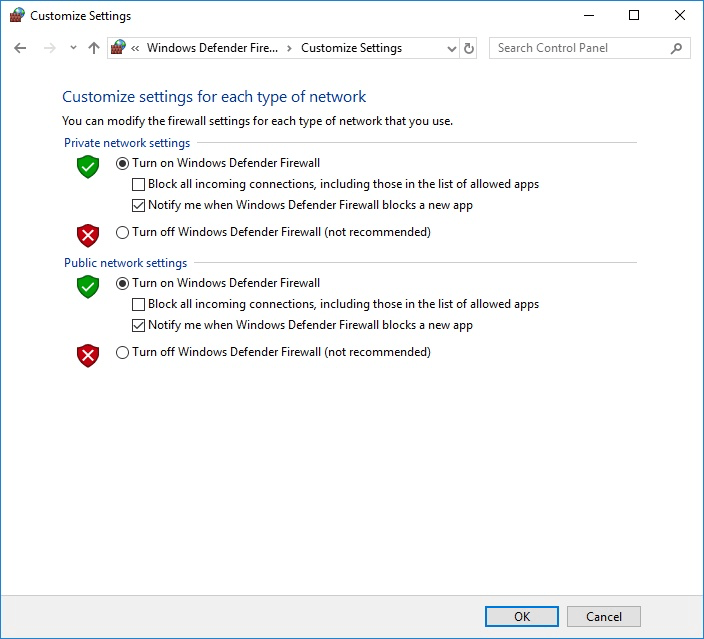This screenshot has height=639, width=704.
Task: Click green shield icon under Private settings
Action: 88,167
